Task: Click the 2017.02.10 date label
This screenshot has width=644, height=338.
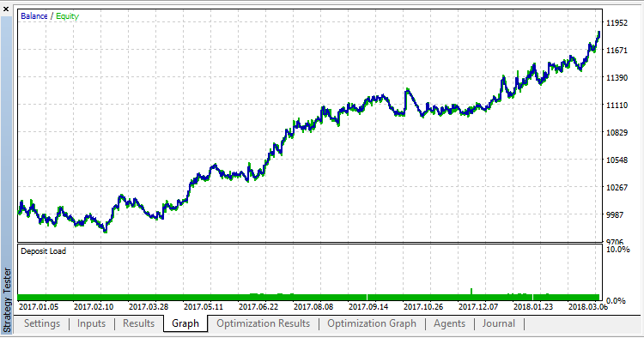Action: click(94, 306)
